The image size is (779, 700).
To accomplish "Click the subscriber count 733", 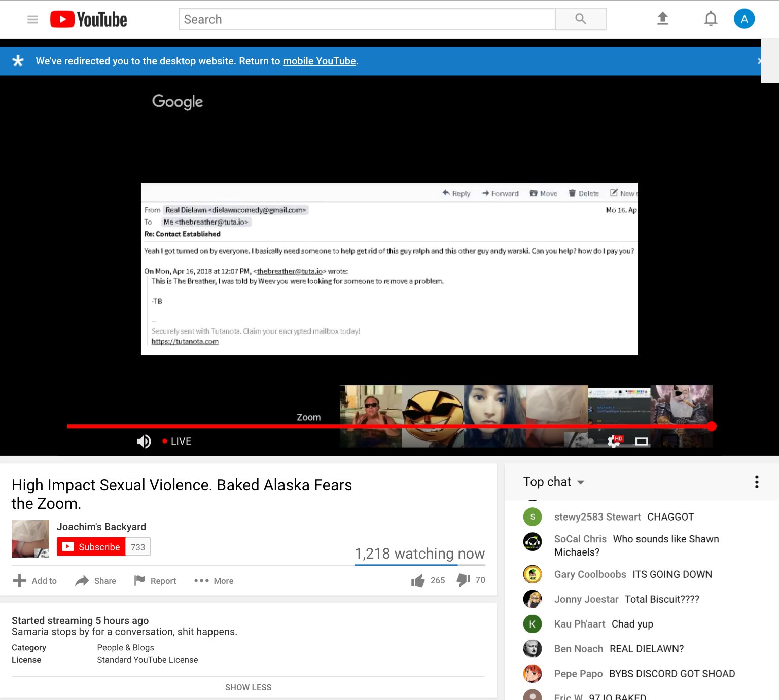I will click(138, 547).
